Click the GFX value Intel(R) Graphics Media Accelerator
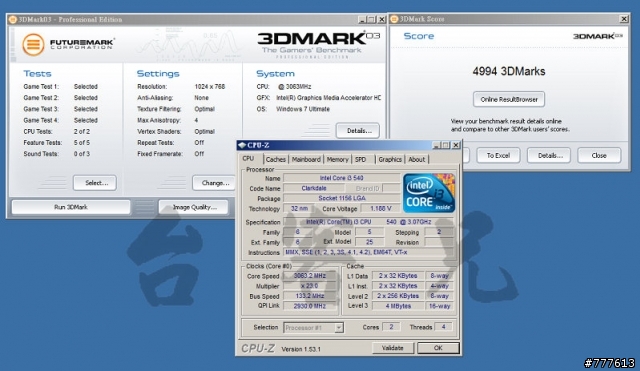The width and height of the screenshot is (640, 371). 329,98
